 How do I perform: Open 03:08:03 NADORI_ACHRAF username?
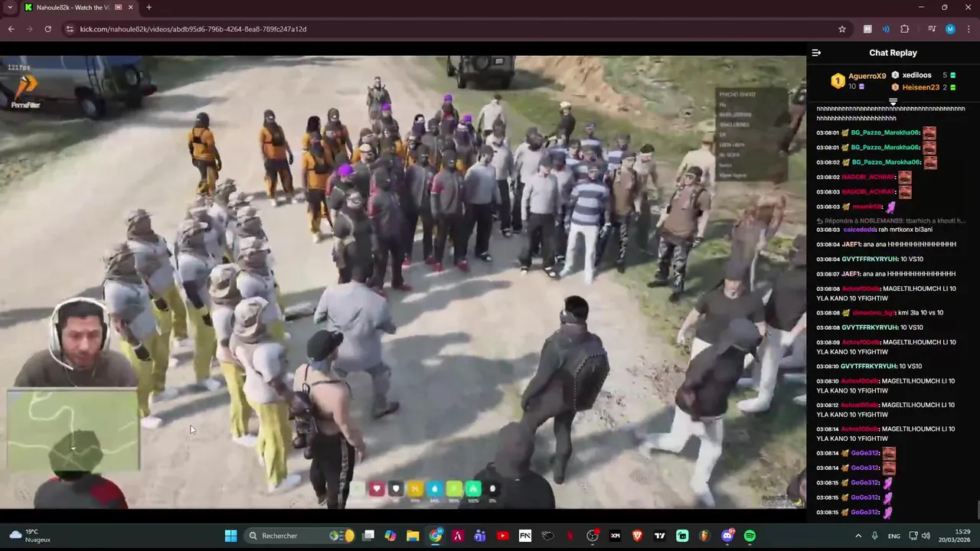pyautogui.click(x=868, y=192)
